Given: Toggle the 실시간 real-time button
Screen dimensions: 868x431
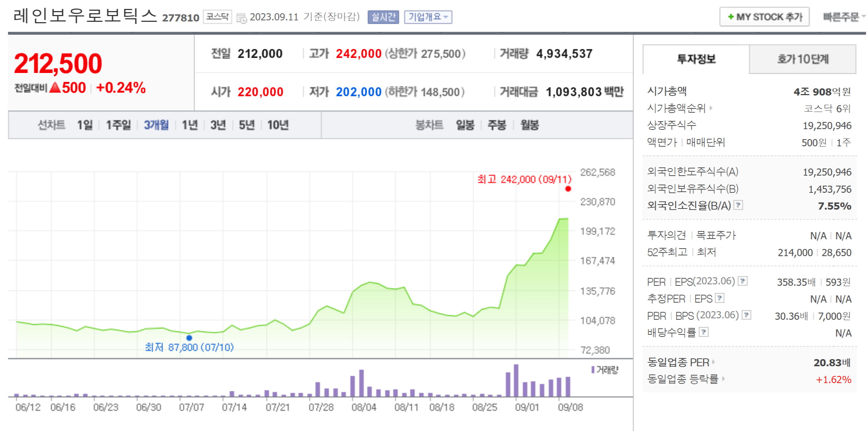Looking at the screenshot, I should [383, 17].
